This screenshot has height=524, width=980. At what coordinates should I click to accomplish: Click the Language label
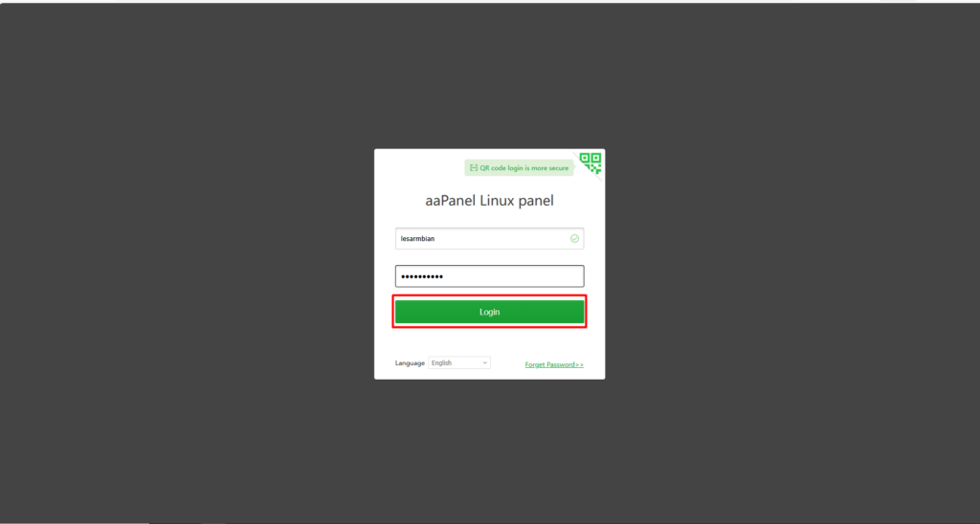pyautogui.click(x=410, y=362)
